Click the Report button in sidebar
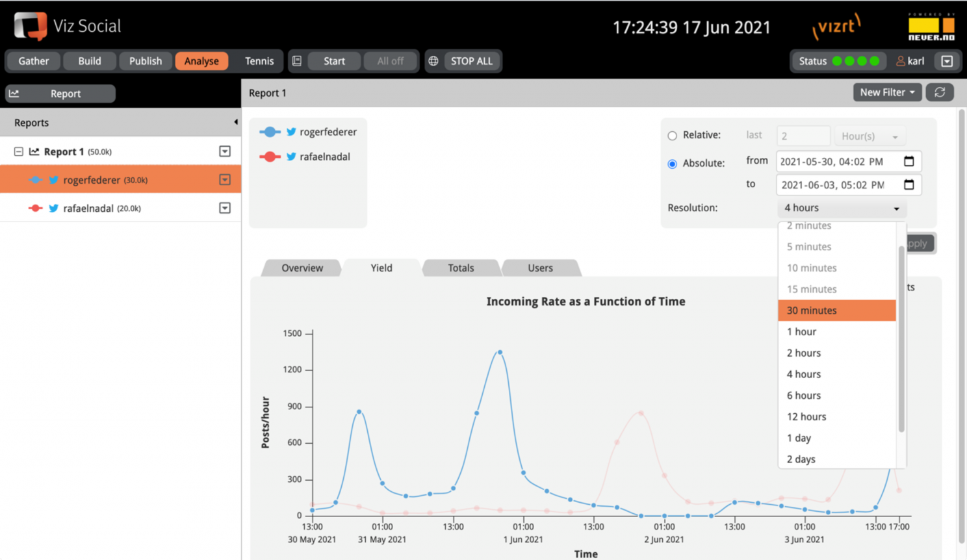 [60, 94]
